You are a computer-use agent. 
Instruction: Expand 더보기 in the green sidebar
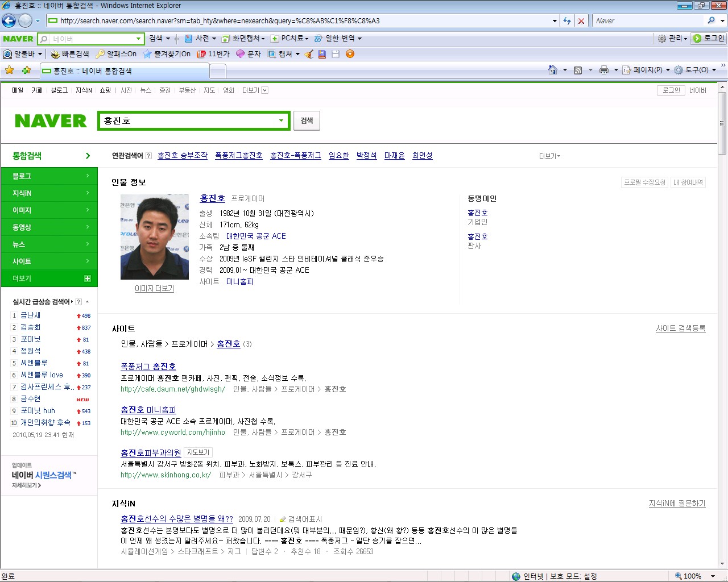[x=49, y=278]
